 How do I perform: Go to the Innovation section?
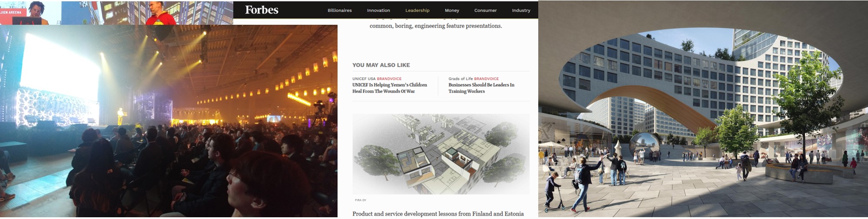coord(378,10)
